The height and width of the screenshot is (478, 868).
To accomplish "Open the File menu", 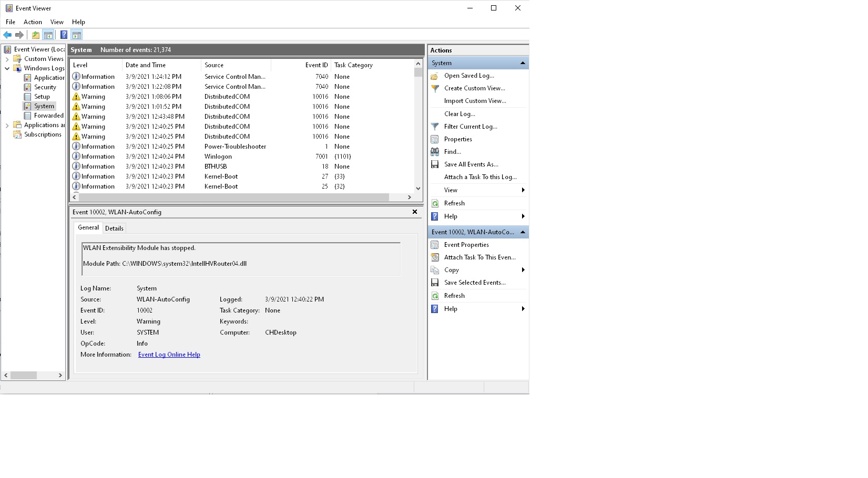I will pos(11,22).
